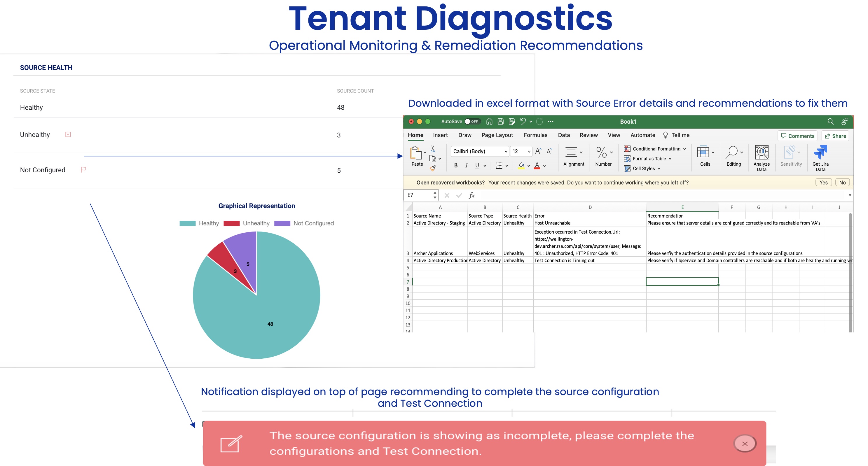Screen dimensions: 868x466
Task: Click download icon next to Unhealthy
Action: point(68,134)
